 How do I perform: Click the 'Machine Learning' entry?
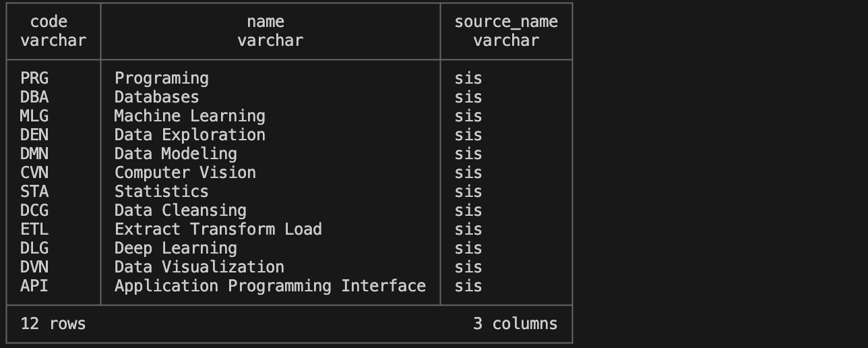[x=189, y=116]
